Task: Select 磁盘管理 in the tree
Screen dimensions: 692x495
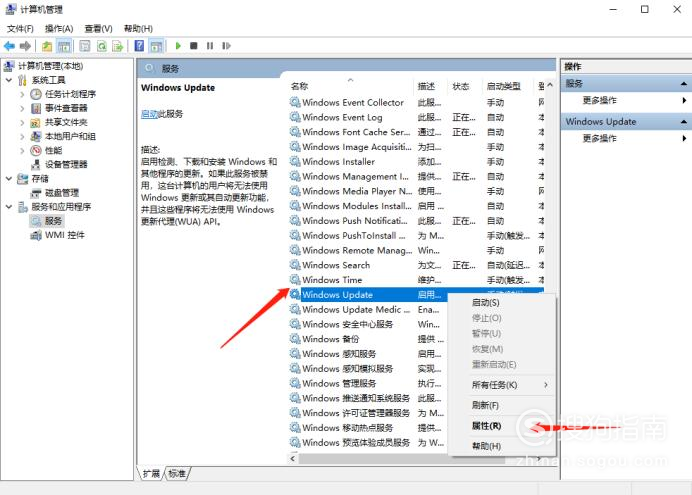Action: [x=62, y=193]
